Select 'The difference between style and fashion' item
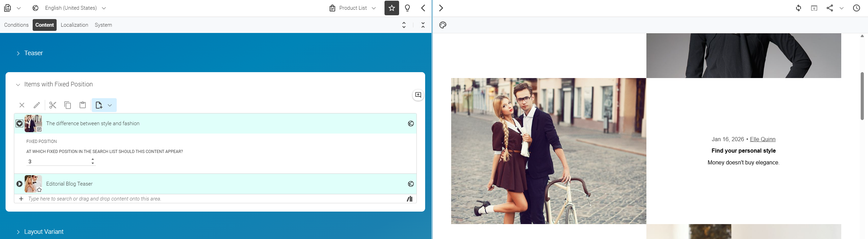The image size is (868, 239). tap(93, 123)
